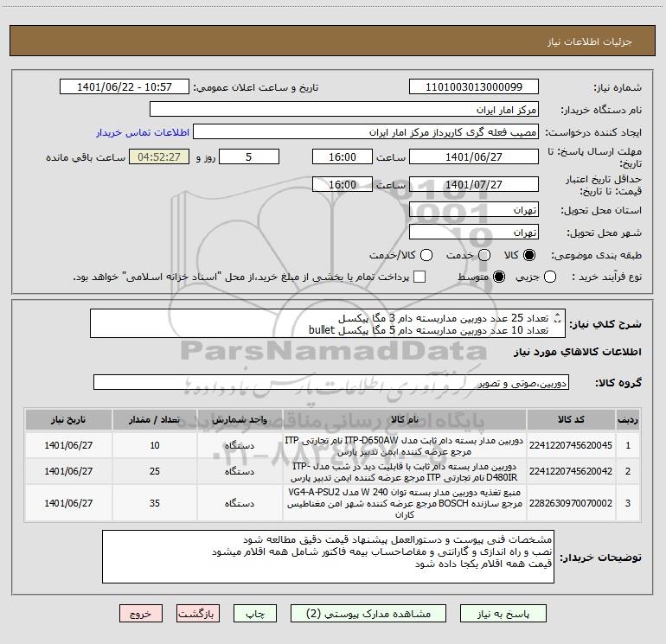Click the گروه کالا field دوربین،صوتی و تصویر
Image resolution: width=666 pixels, height=644 pixels.
click(x=331, y=382)
